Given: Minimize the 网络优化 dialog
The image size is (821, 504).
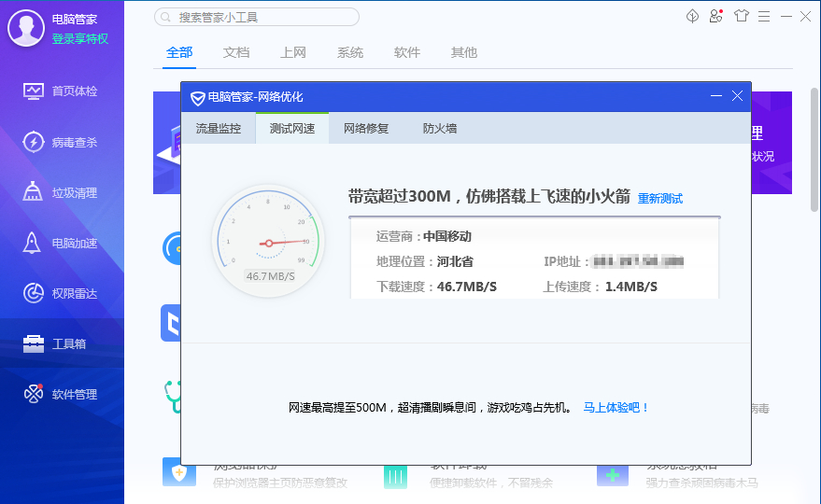Looking at the screenshot, I should pos(716,96).
